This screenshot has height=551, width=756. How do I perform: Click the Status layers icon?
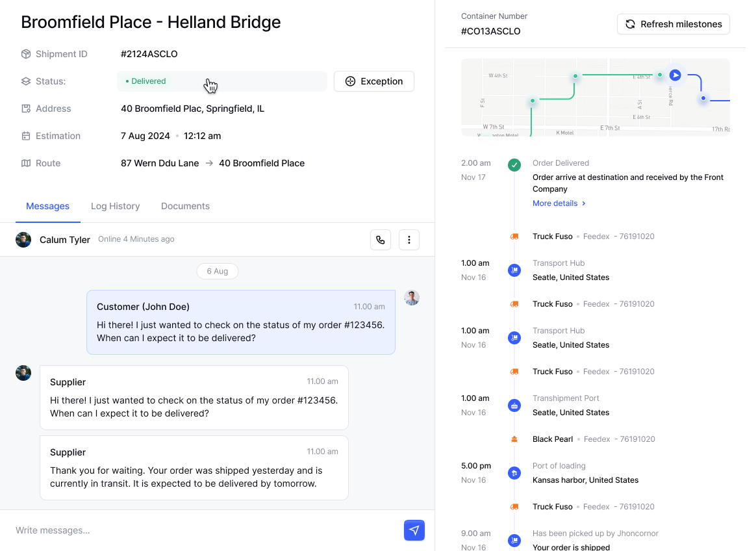[x=26, y=81]
